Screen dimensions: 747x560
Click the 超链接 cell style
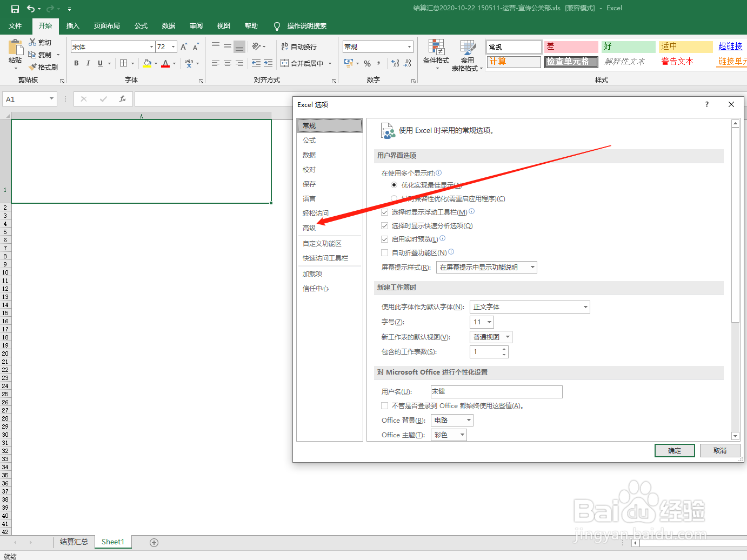pos(730,46)
